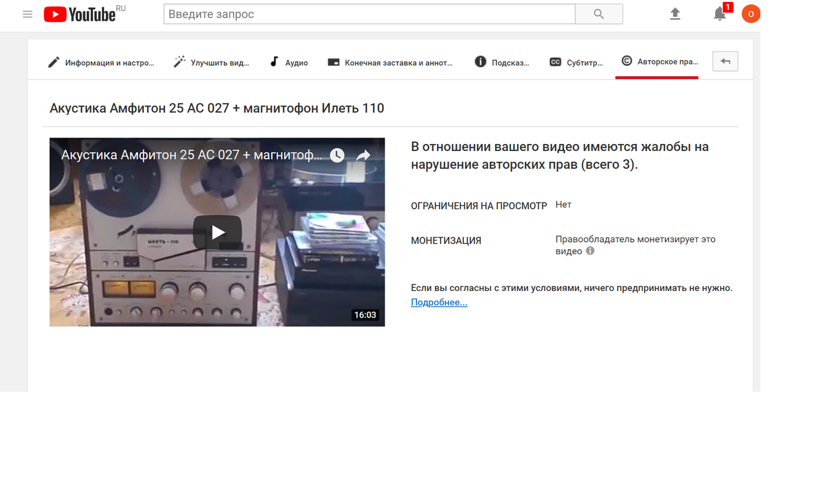Screen dimensions: 826x504
Task: Click the copyright complaints headline text
Action: pyautogui.click(x=559, y=156)
